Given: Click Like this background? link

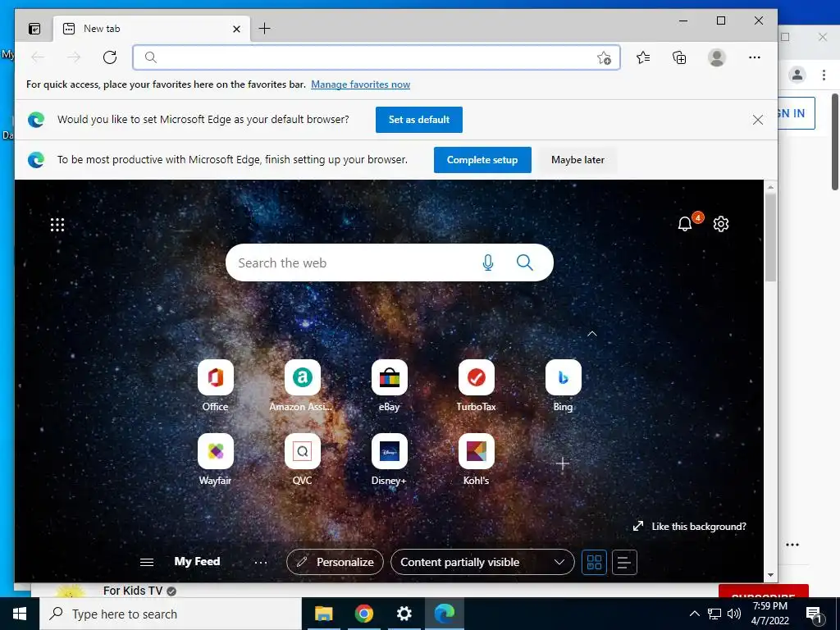Looking at the screenshot, I should [689, 527].
